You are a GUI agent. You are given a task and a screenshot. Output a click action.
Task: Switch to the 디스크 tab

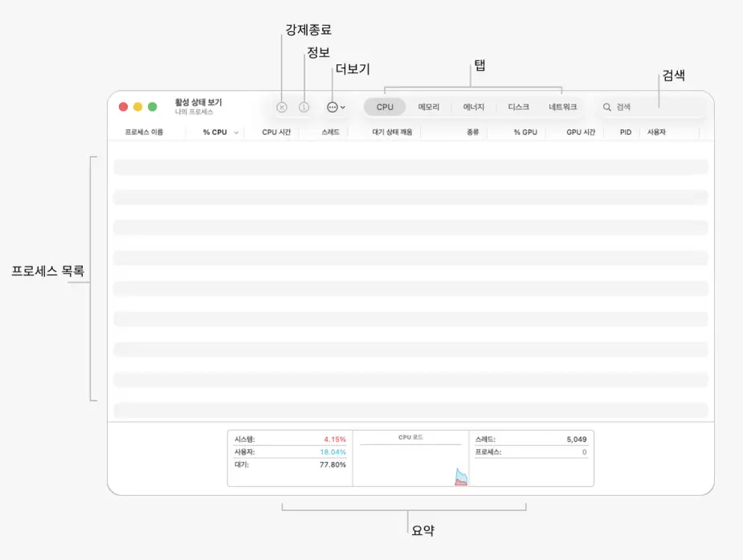click(518, 107)
